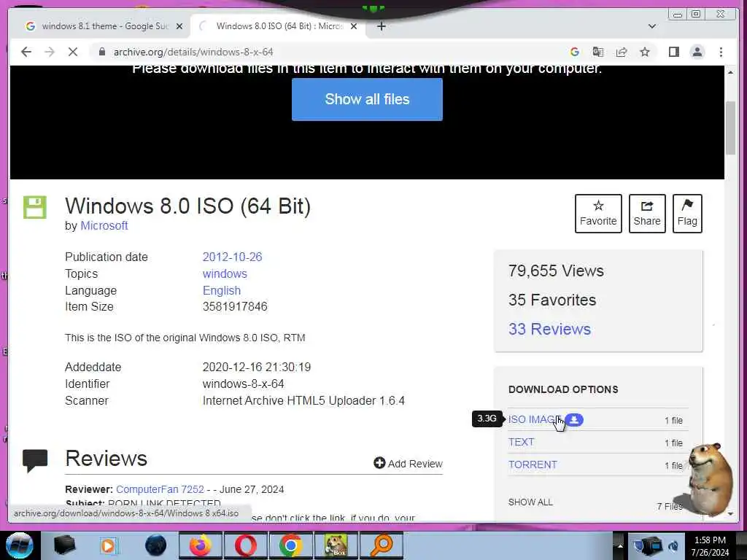Viewport: 747px width, 560px height.
Task: Click the 79,655 Views text
Action: [556, 271]
